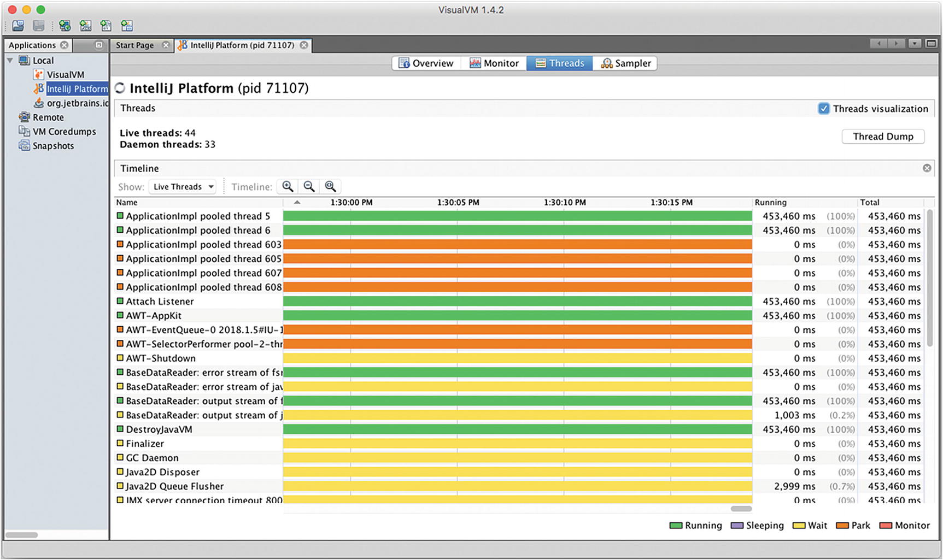This screenshot has width=943, height=560.
Task: Click the loading spinner beside IntelliJ Platform title
Action: click(120, 88)
